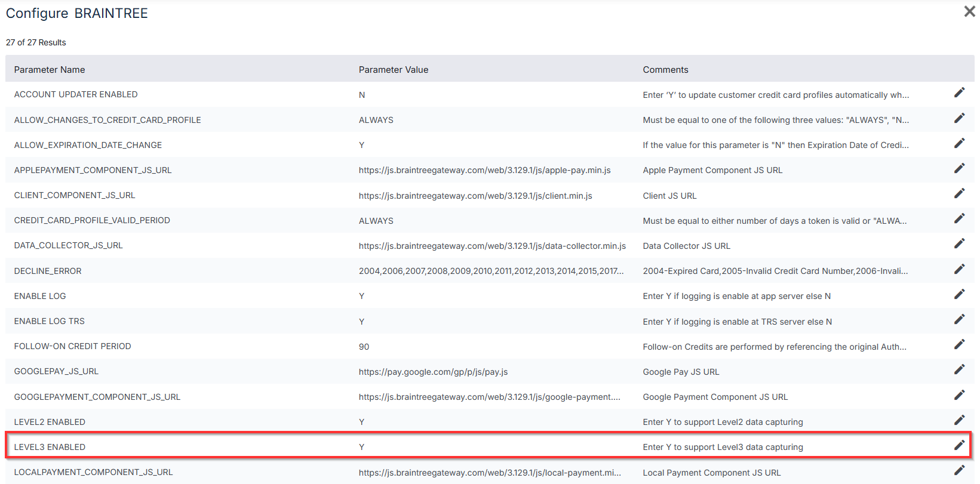The image size is (980, 484).
Task: Click the comment about Level3 data capturing
Action: click(723, 447)
